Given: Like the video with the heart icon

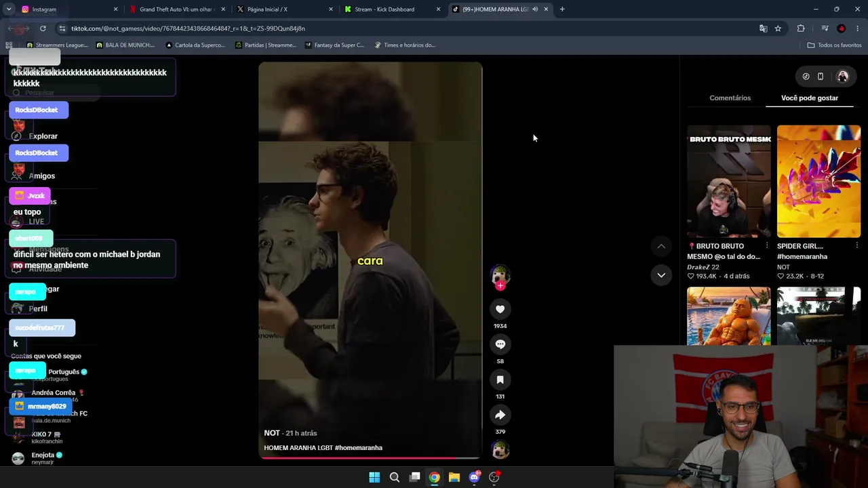Looking at the screenshot, I should pyautogui.click(x=500, y=309).
